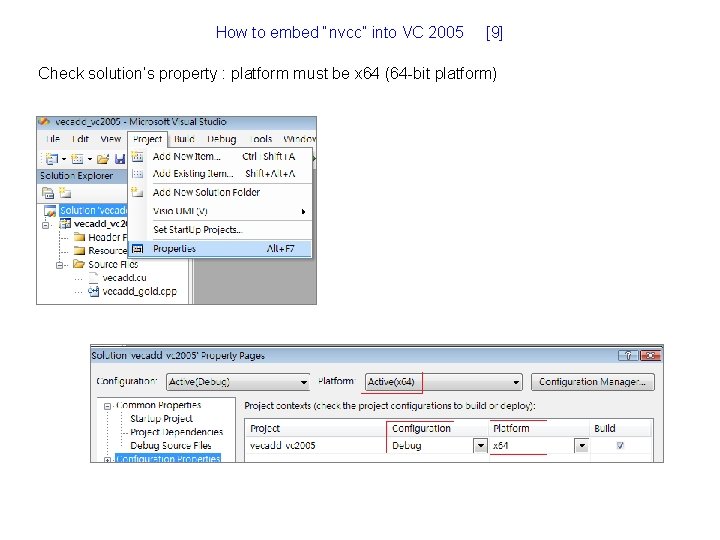The width and height of the screenshot is (720, 540).
Task: Click Add New Solution Folder icon in Solution Explorer
Action: 65,193
